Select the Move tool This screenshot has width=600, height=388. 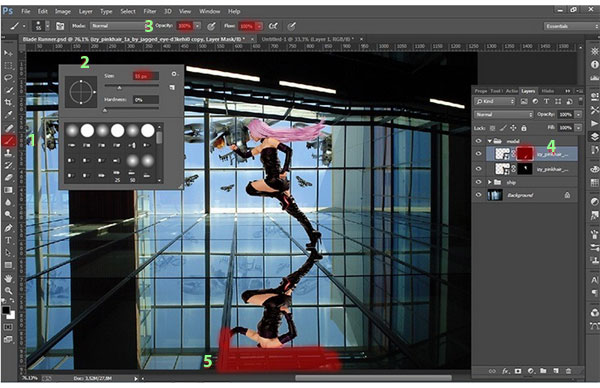click(8, 53)
